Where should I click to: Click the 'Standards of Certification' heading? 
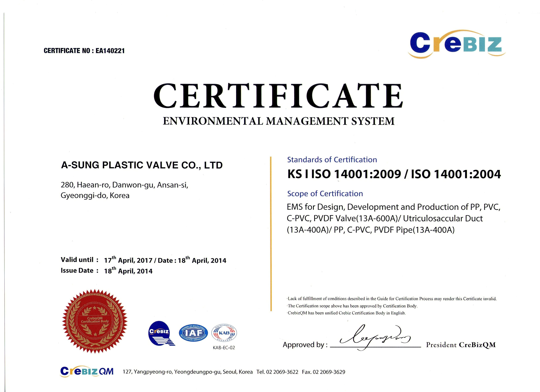click(x=332, y=160)
